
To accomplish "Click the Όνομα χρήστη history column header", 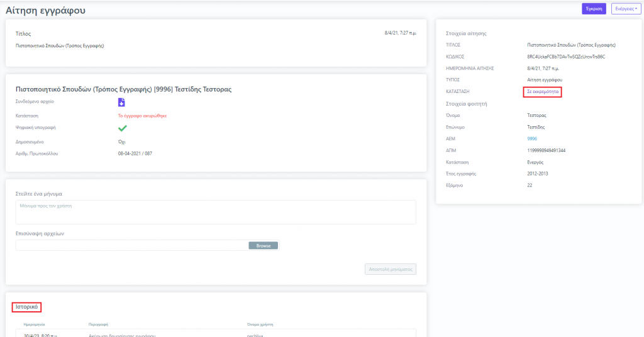I will coord(260,324).
